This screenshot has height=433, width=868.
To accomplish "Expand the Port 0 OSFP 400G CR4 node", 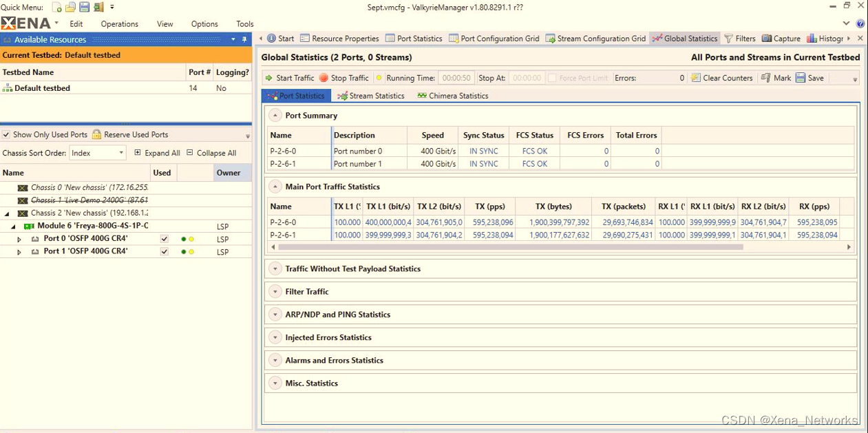I will tap(19, 239).
